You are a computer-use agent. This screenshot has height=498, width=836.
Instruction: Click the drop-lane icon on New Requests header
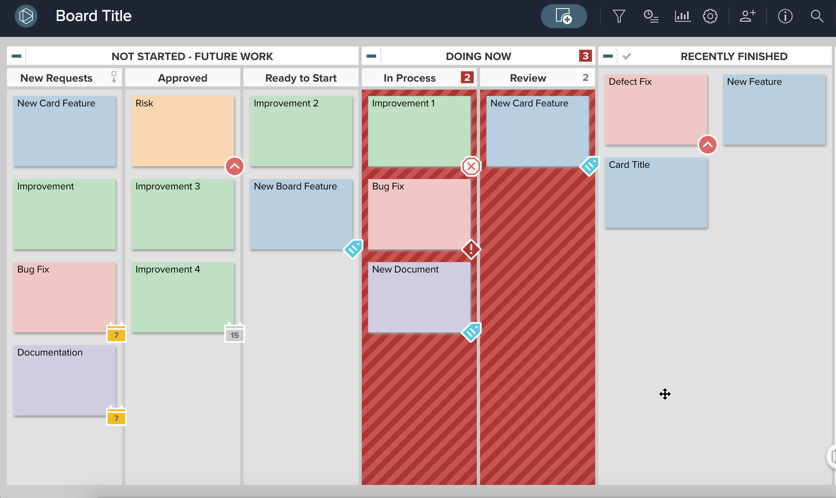point(114,77)
